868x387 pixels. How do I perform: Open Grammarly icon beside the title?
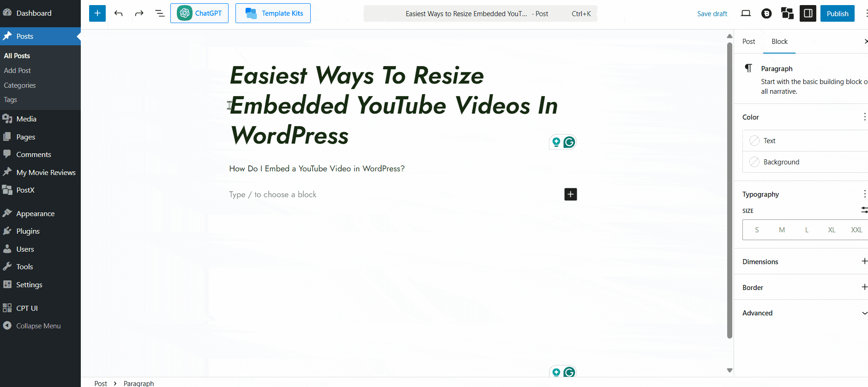(569, 142)
